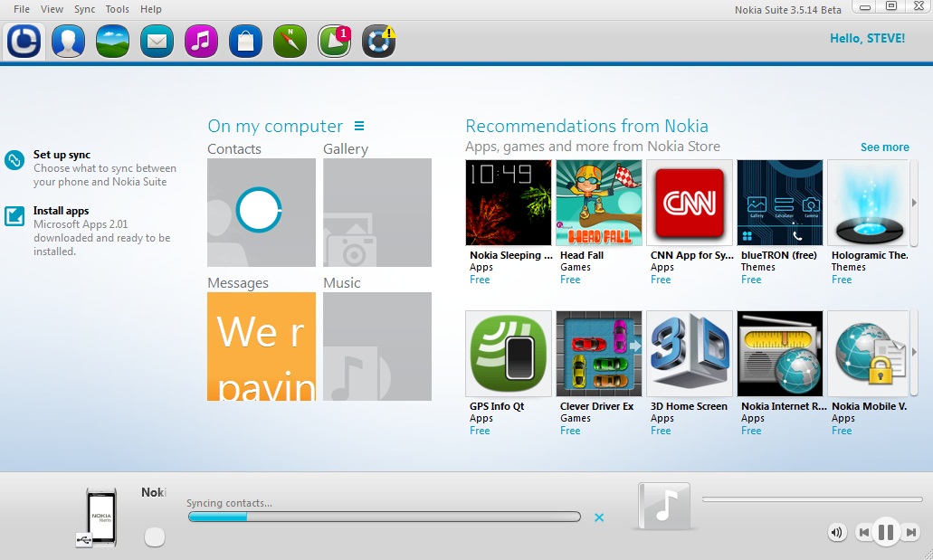933x560 pixels.
Task: Open the Contacts view toolbar icon
Action: tap(68, 41)
